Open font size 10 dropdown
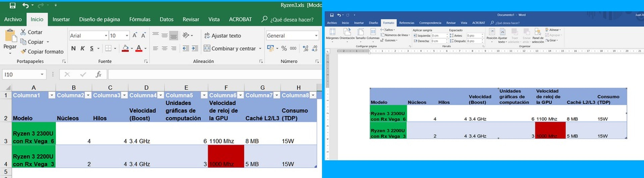Viewport: 644px width, 178px height. 127,36
